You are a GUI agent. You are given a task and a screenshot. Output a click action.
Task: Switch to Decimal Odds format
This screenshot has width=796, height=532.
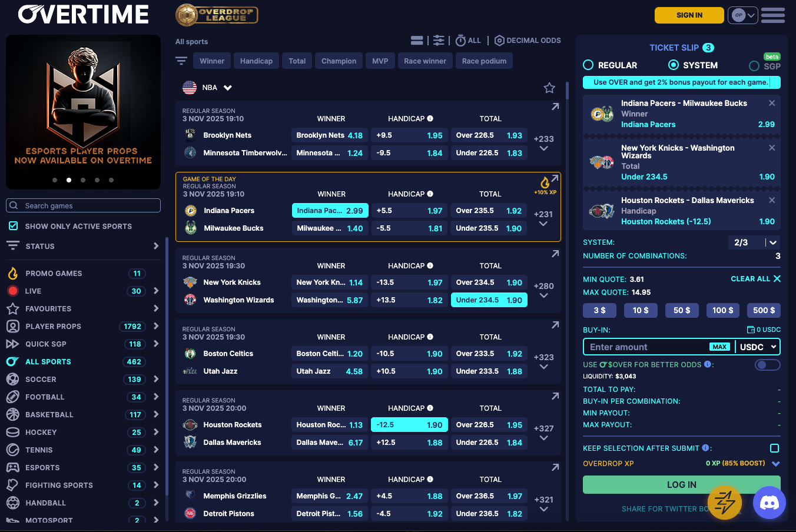tap(528, 41)
